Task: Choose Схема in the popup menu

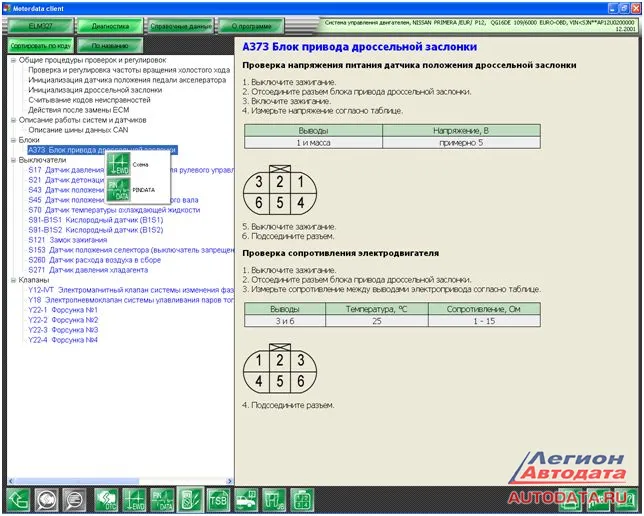Action: 140,164
